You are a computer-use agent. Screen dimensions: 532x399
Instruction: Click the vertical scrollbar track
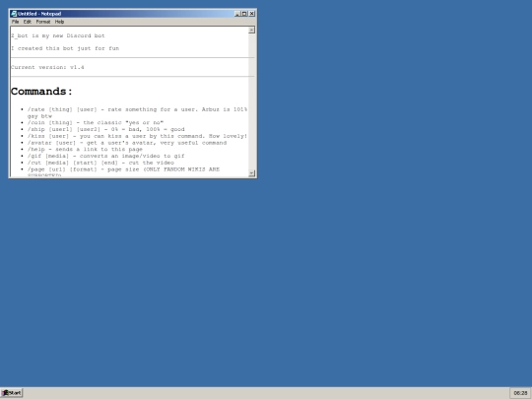[x=251, y=101]
